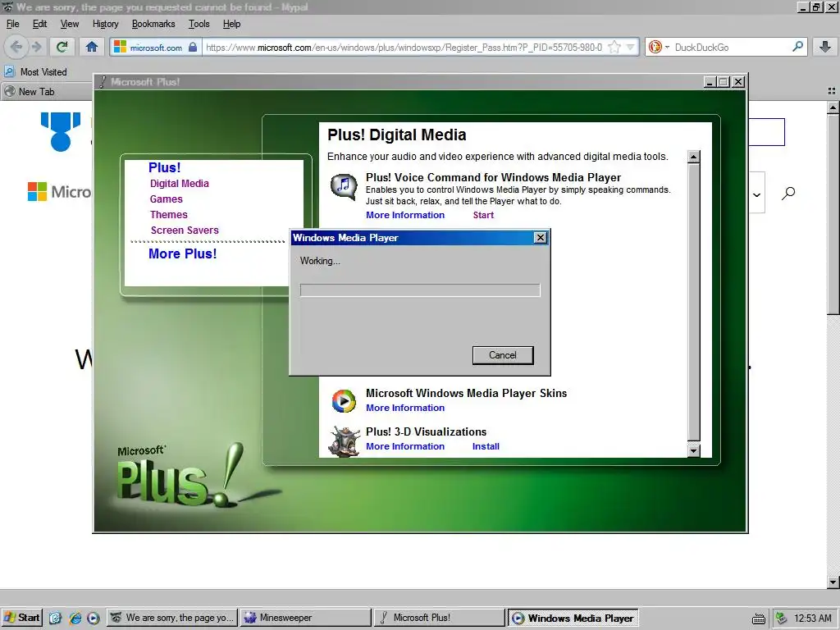Click the browser Forward arrow button
This screenshot has height=630, width=840.
[36, 47]
